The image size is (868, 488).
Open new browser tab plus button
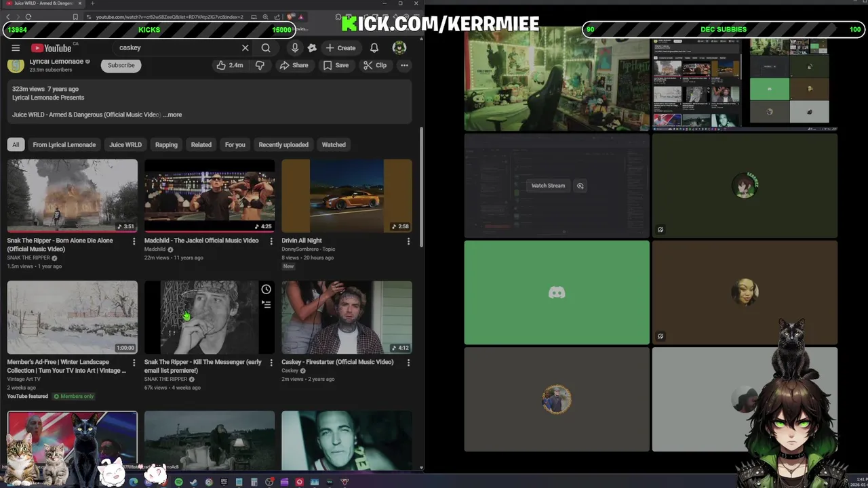[93, 3]
